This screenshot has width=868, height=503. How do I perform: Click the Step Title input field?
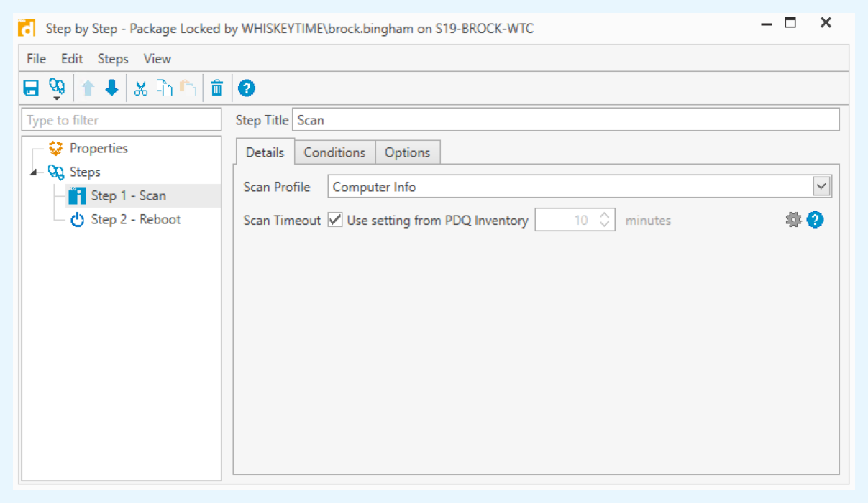tap(565, 120)
